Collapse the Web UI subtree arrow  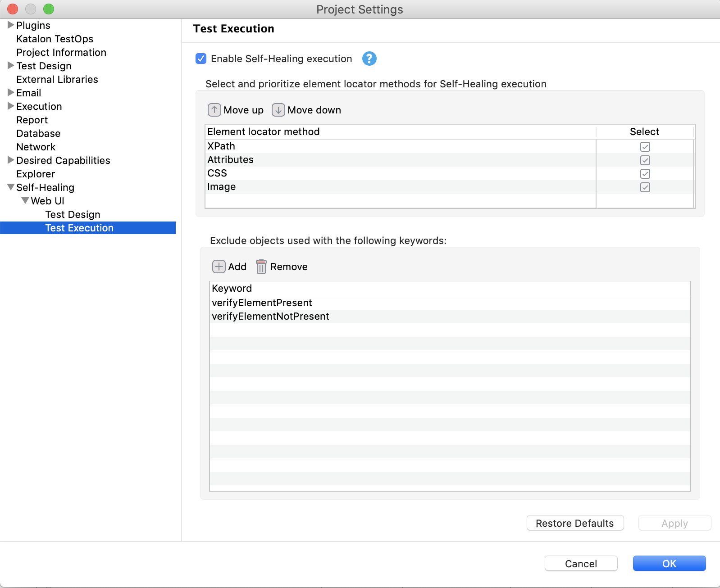(25, 201)
